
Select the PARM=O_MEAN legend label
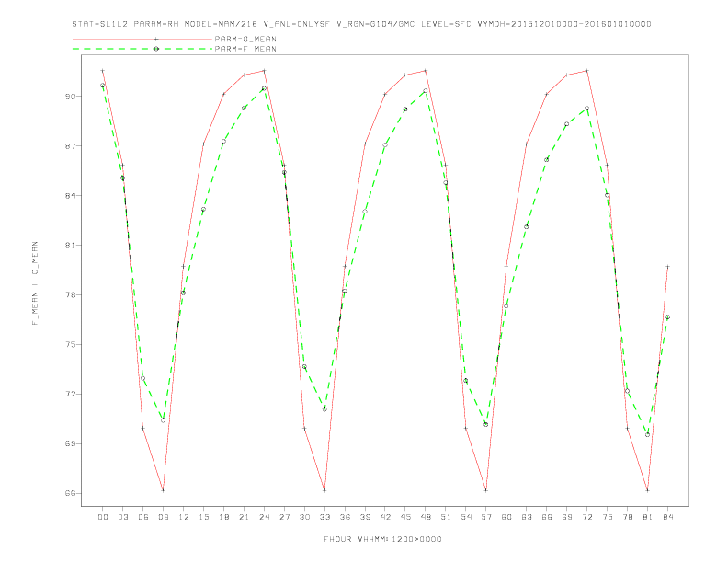(x=245, y=39)
